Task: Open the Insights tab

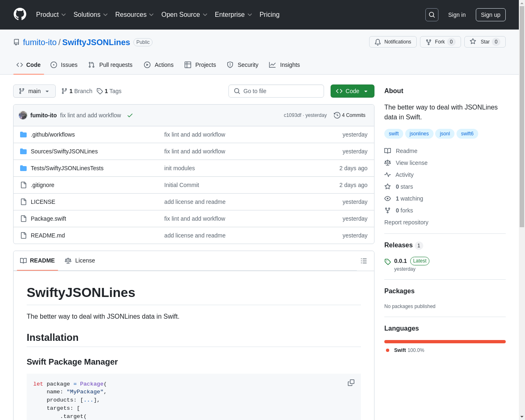Action: coord(285,65)
